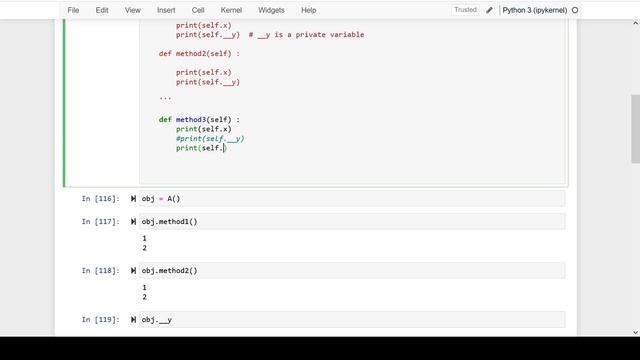The width and height of the screenshot is (640, 360).
Task: Click the In [117]: prompt label
Action: click(100, 222)
